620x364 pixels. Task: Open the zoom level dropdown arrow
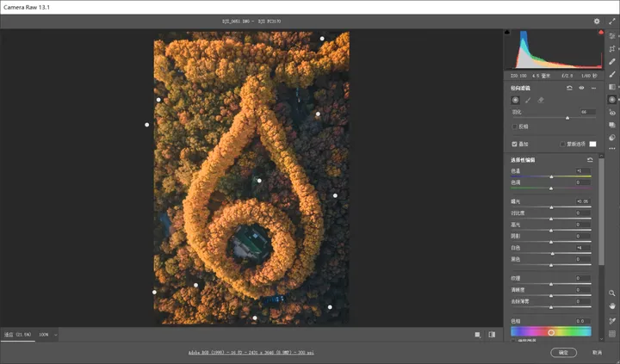(55, 335)
